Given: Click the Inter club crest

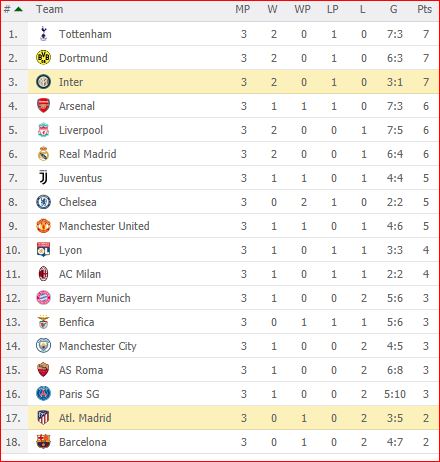Looking at the screenshot, I should pyautogui.click(x=43, y=82).
